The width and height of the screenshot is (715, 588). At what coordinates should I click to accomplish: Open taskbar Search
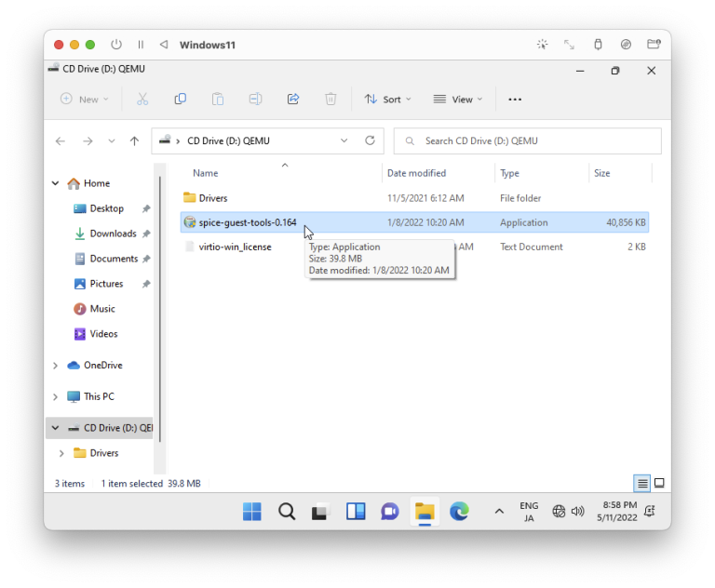(287, 512)
